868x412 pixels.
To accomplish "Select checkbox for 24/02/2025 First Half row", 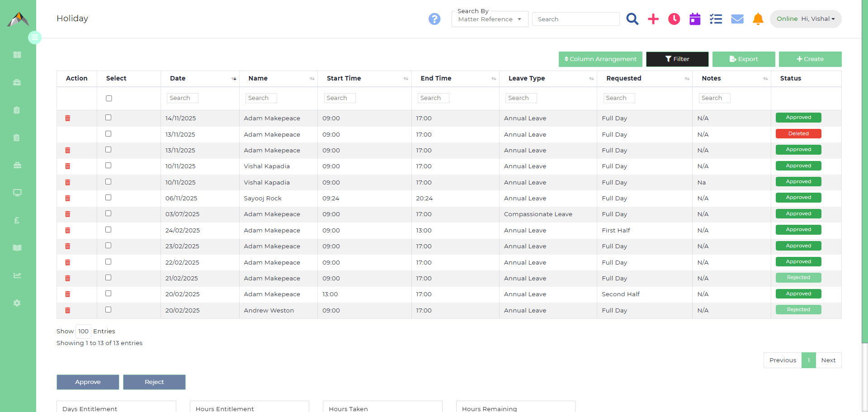I will [x=108, y=230].
